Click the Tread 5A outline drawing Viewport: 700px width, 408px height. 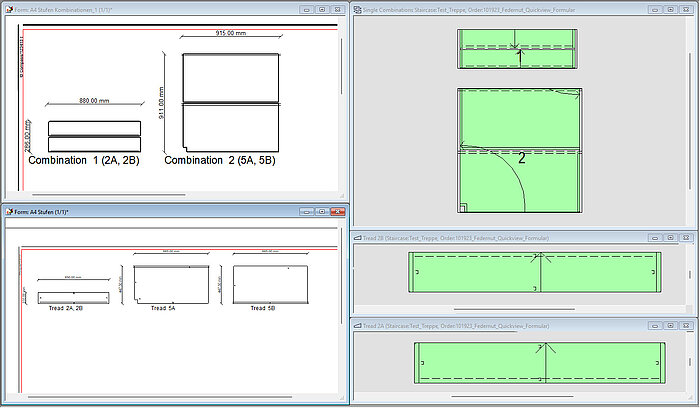pos(171,285)
